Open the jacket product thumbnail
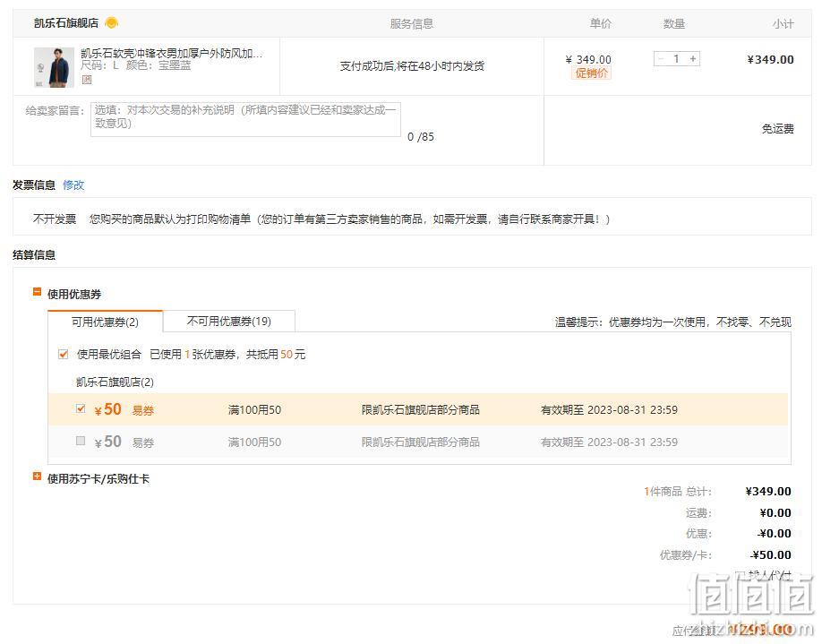 pyautogui.click(x=54, y=67)
